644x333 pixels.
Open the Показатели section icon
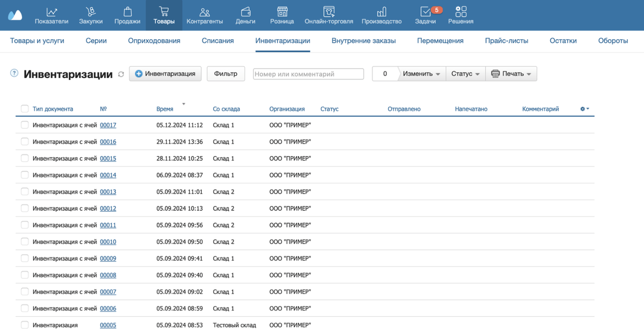click(x=52, y=12)
